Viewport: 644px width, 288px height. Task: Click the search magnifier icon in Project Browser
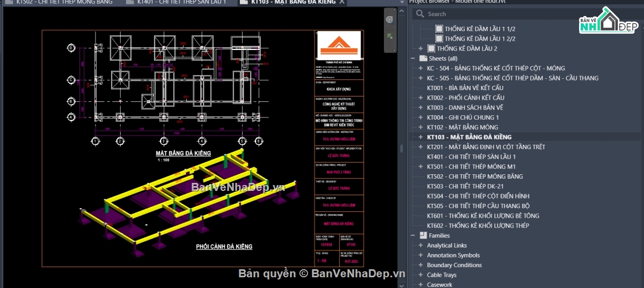[x=420, y=14]
